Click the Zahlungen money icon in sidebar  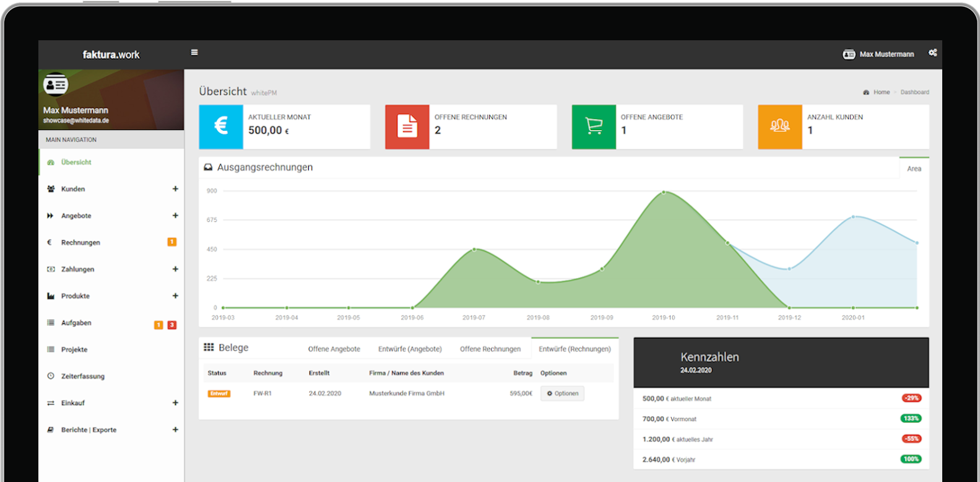51,269
